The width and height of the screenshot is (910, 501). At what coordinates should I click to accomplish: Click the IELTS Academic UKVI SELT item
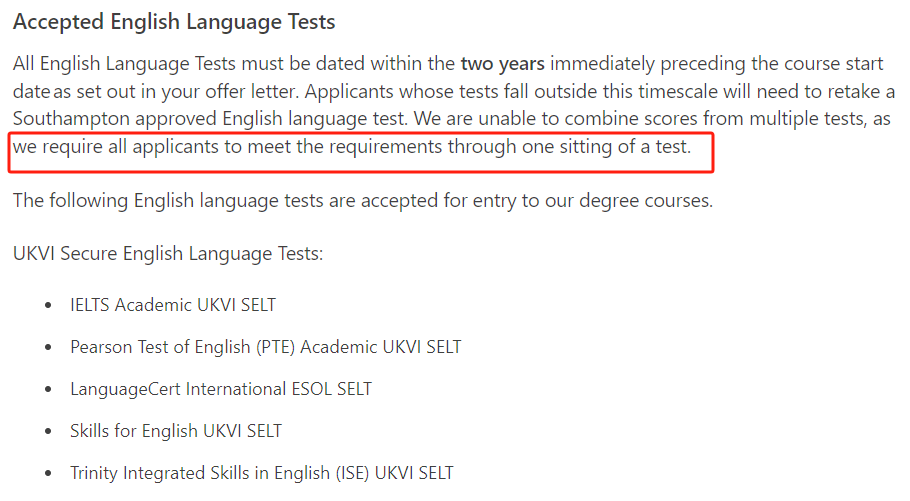coord(173,305)
